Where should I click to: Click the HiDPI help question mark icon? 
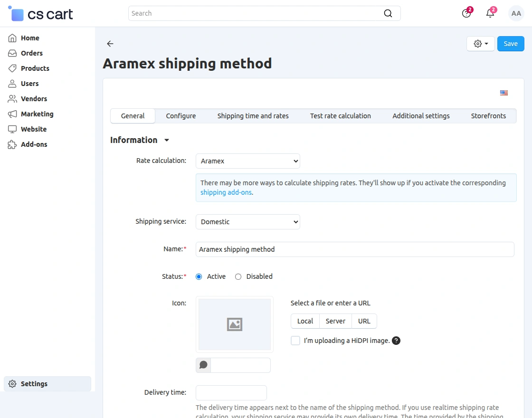tap(396, 341)
